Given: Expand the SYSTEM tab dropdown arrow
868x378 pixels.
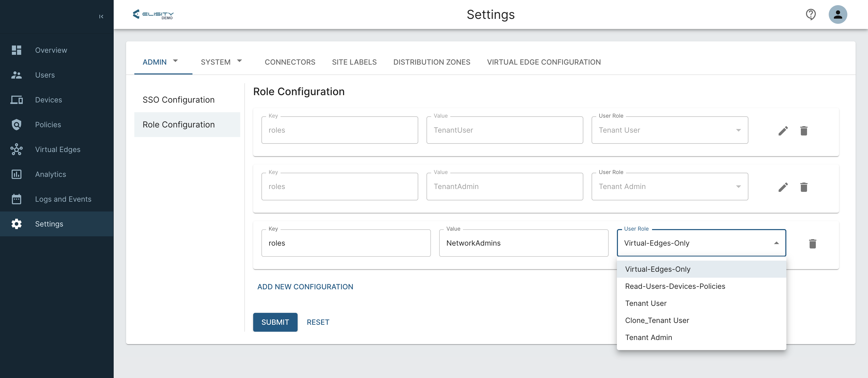Looking at the screenshot, I should tap(239, 61).
